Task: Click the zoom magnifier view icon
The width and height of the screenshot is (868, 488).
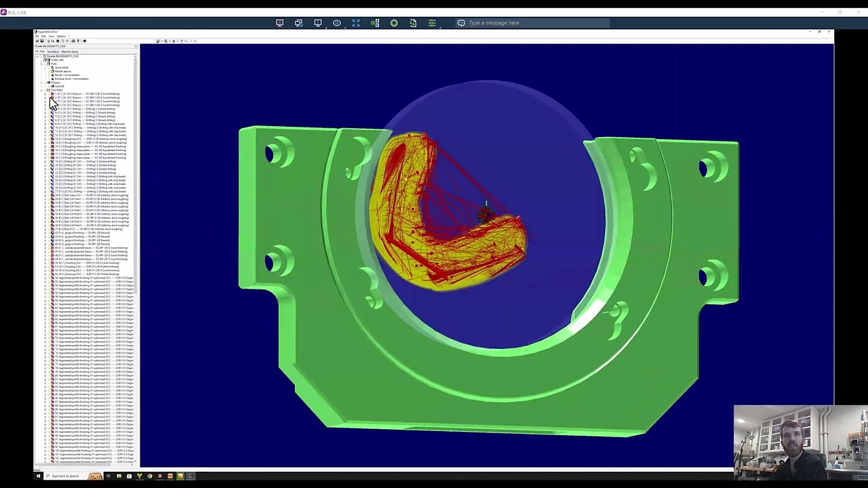Action: (x=165, y=41)
